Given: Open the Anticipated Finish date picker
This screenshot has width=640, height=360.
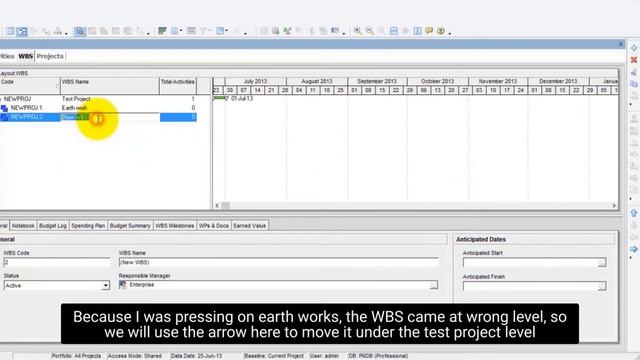Looking at the screenshot, I should click(602, 287).
